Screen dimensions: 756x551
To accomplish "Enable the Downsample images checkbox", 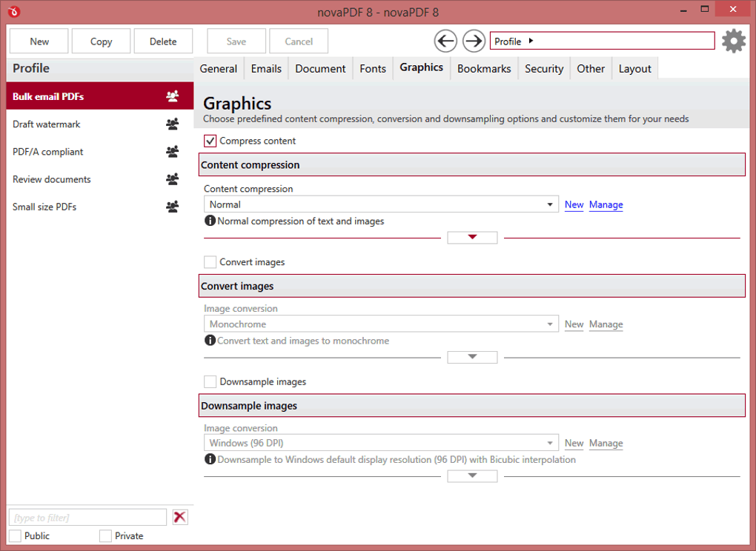I will (210, 381).
